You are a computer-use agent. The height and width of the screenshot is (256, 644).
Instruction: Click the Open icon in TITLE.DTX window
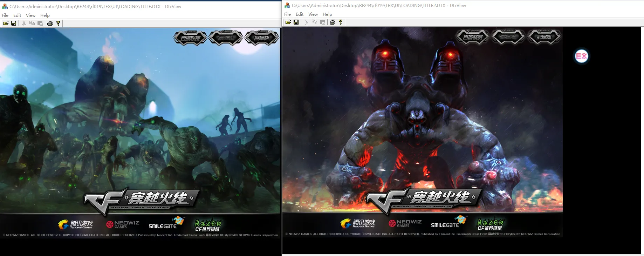tap(6, 23)
